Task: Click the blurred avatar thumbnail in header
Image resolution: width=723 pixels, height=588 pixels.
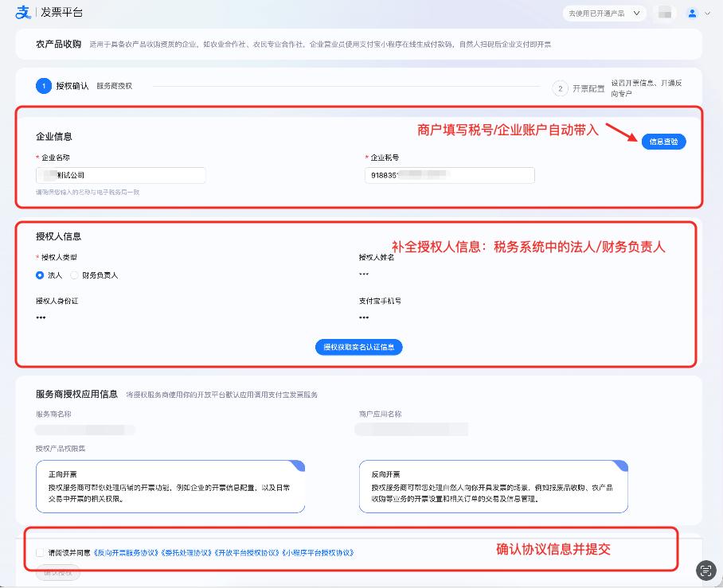Action: point(664,14)
